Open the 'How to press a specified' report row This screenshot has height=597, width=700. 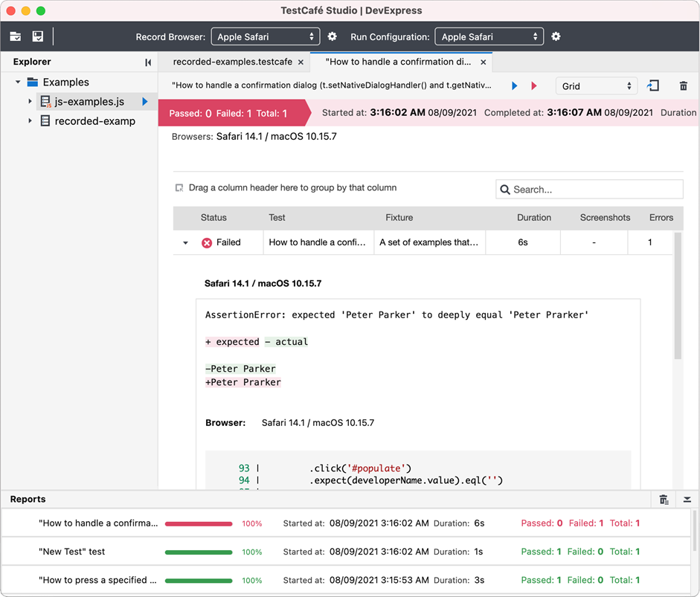click(x=346, y=580)
